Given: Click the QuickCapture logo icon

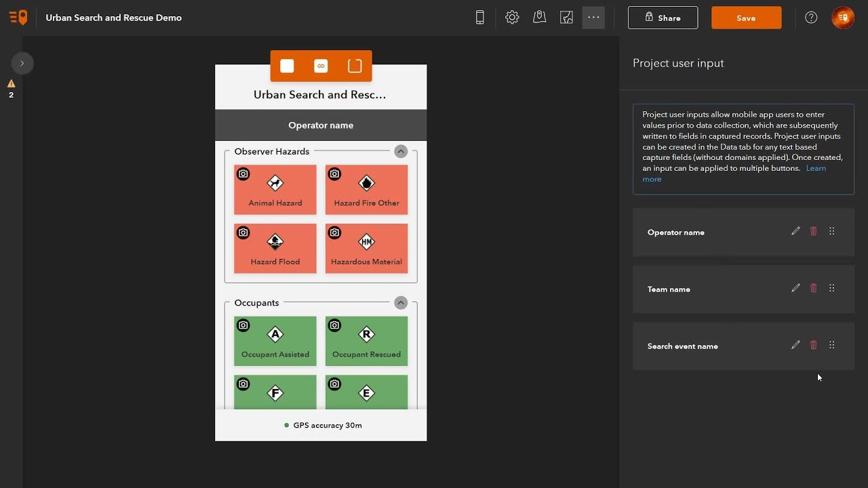Looking at the screenshot, I should click(18, 18).
